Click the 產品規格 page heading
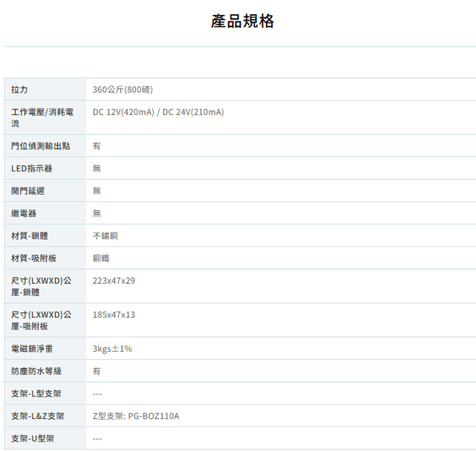476x451 pixels. pyautogui.click(x=242, y=21)
